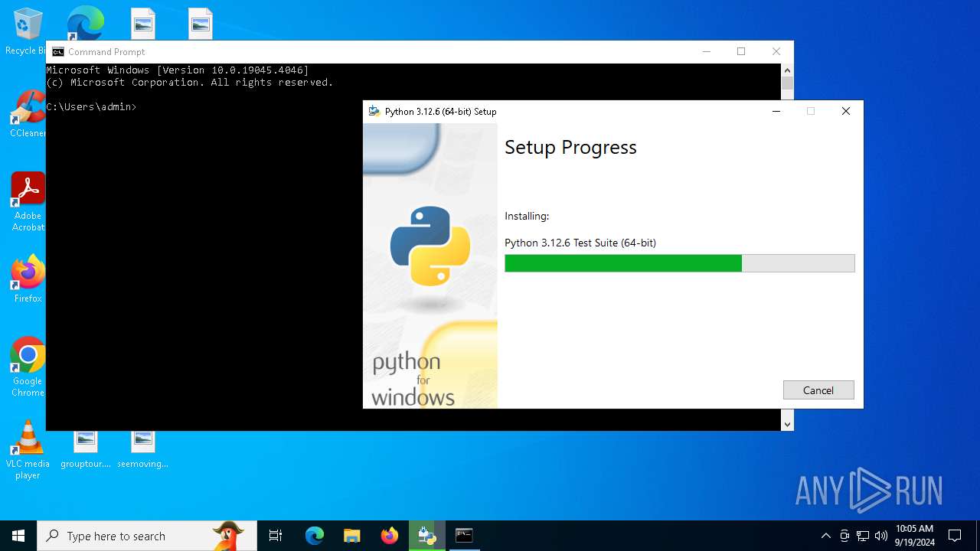Click the Command Prompt title bar icon
Viewport: 980px width, 551px height.
pos(57,52)
